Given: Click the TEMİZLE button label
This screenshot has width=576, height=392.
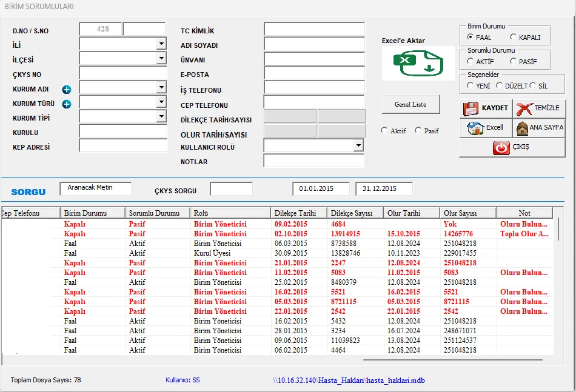Looking at the screenshot, I should (x=547, y=108).
